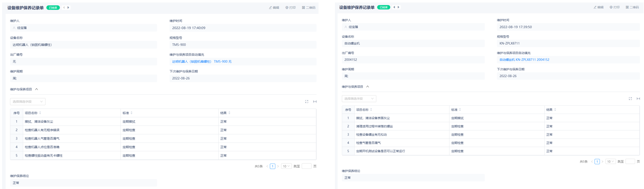Click column-width fit icon above 自动螺丝机 table
The height and width of the screenshot is (189, 644).
(638, 99)
